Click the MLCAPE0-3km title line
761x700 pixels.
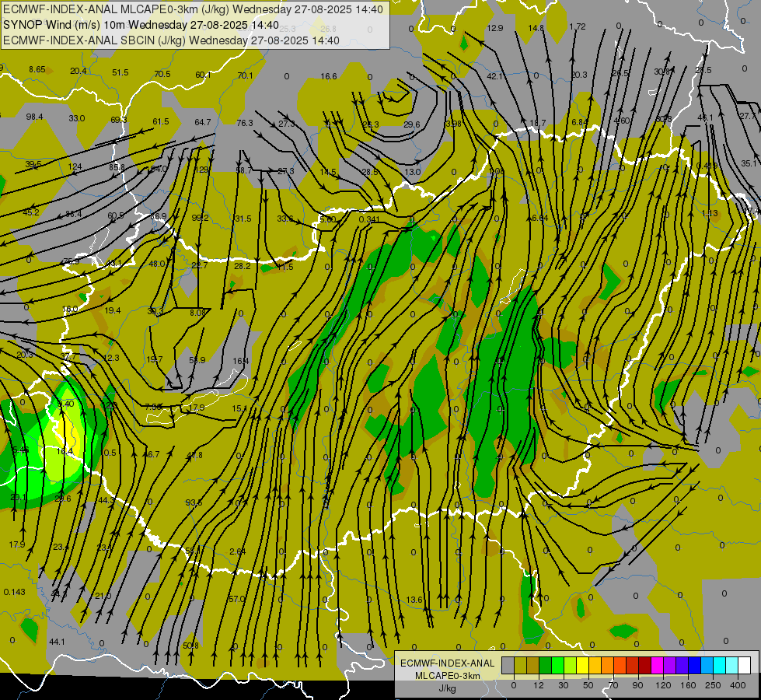(193, 9)
